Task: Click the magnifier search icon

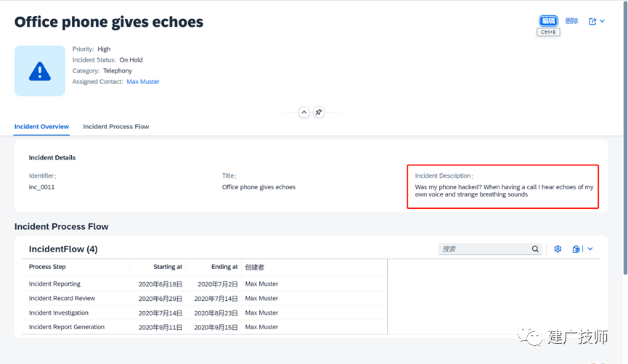Action: [535, 249]
